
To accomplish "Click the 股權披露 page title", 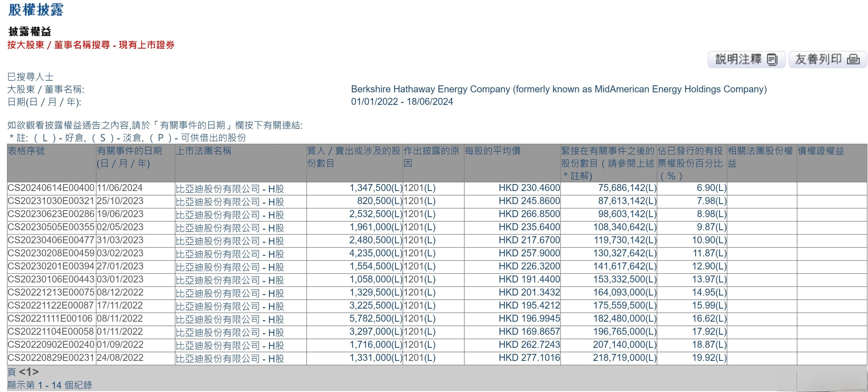I will pos(36,9).
